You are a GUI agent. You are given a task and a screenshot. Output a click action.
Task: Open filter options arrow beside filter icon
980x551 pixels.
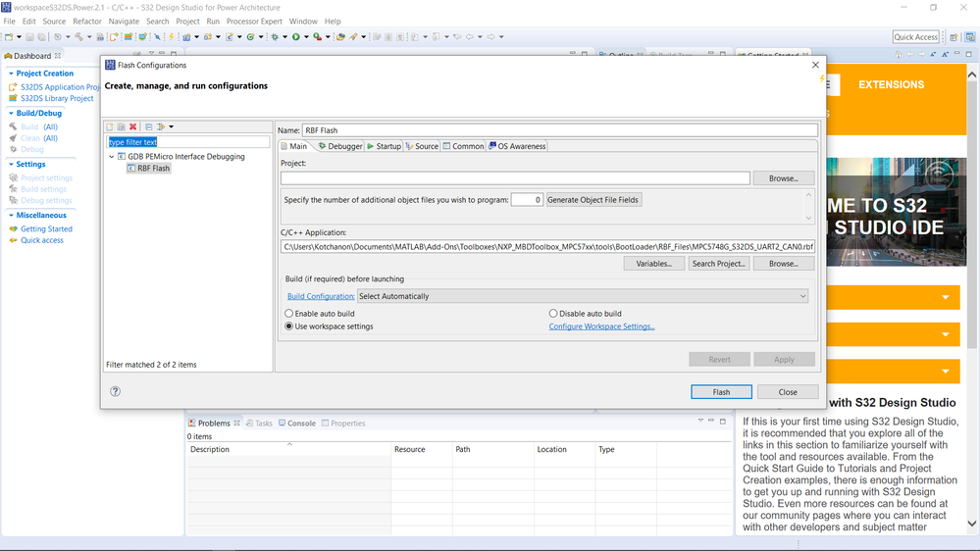tap(172, 126)
